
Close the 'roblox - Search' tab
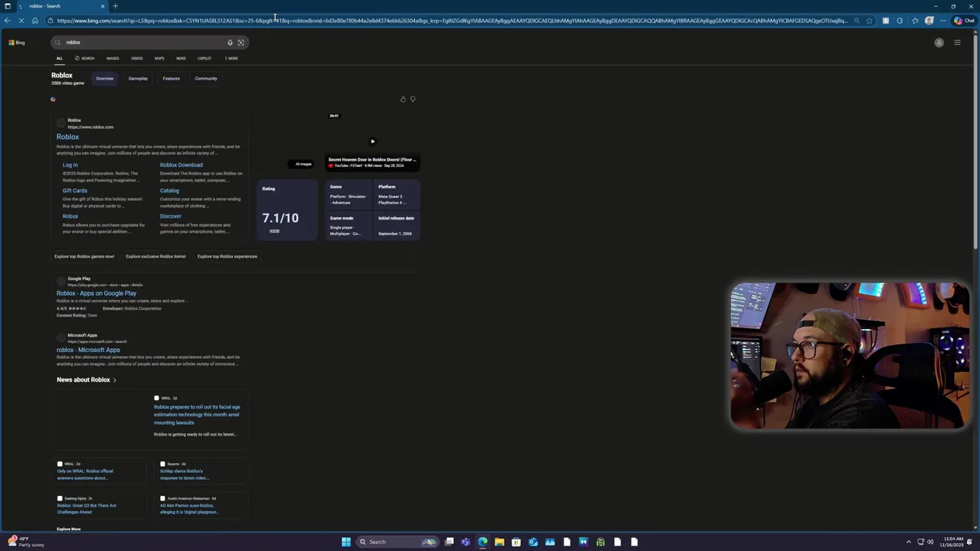point(102,6)
